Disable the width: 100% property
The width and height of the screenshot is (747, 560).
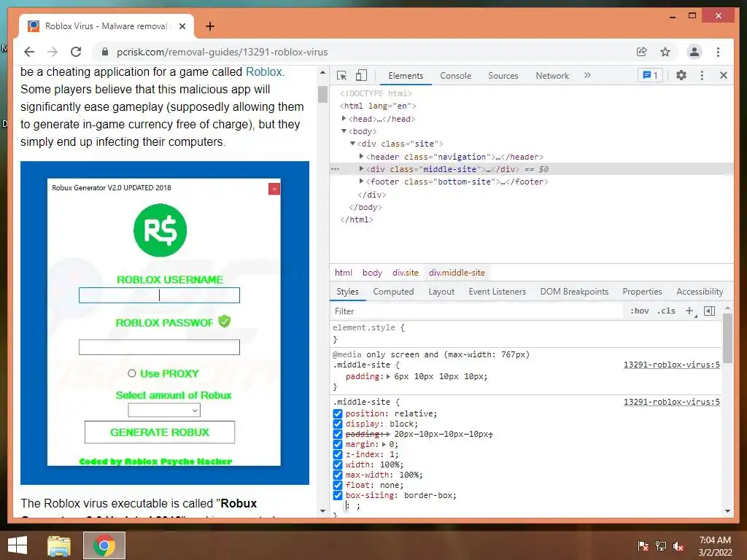[x=338, y=464]
